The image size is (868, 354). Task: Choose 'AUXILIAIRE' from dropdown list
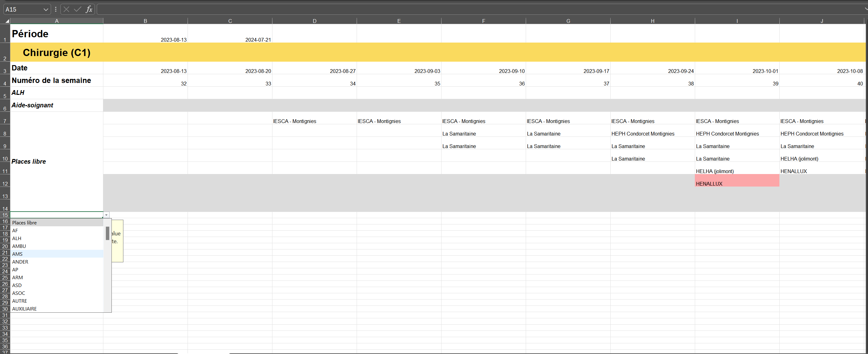[x=57, y=309]
